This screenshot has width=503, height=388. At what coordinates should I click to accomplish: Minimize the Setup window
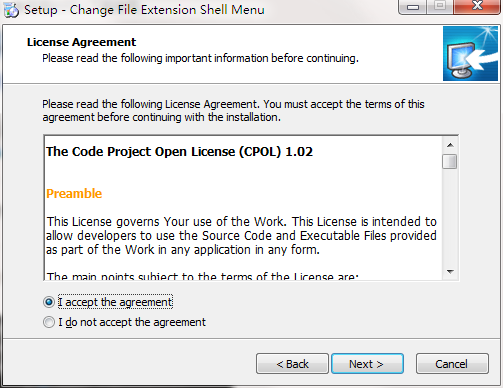[x=413, y=7]
